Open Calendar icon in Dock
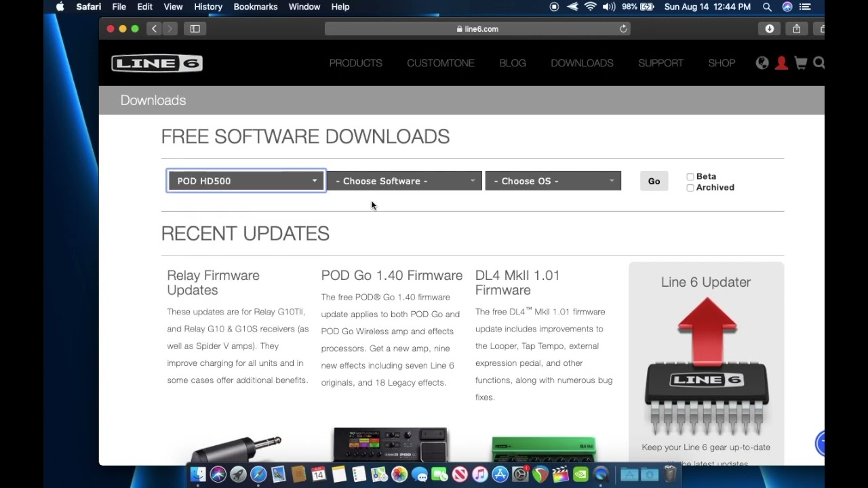The width and height of the screenshot is (868, 488). [x=319, y=474]
